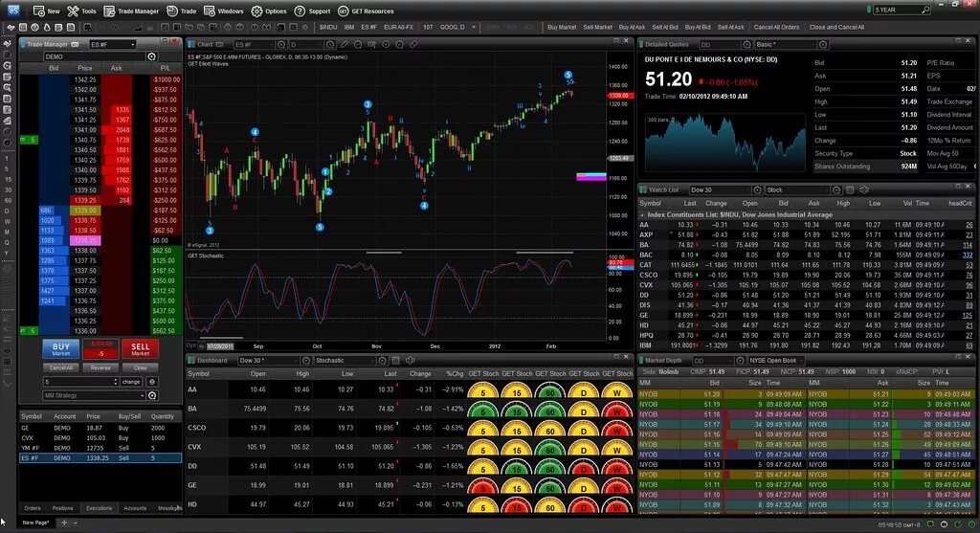Click the New Page tab
Screen dimensions: 980x533
pos(35,522)
